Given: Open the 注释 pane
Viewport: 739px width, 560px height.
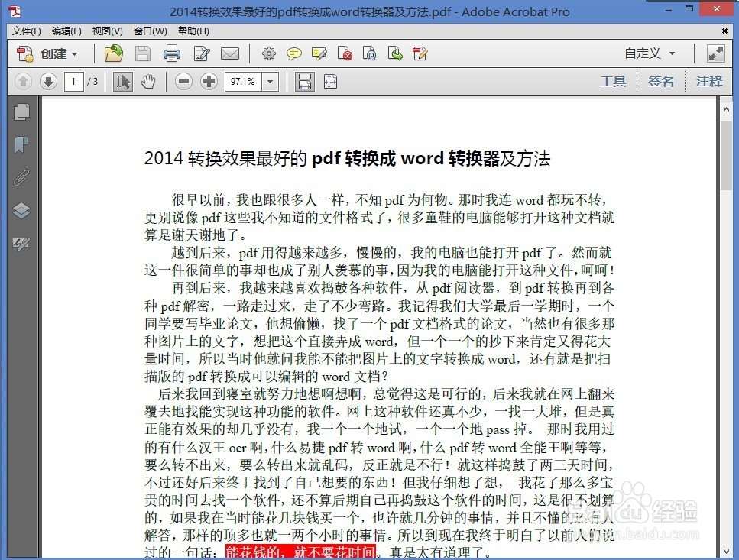Looking at the screenshot, I should point(709,82).
